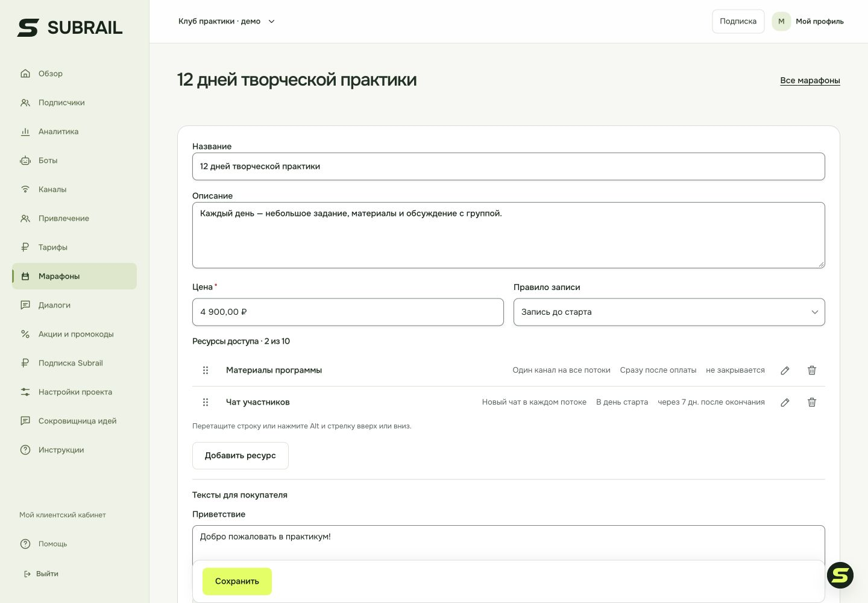Open Аналитика in the sidebar
868x603 pixels.
coord(74,131)
